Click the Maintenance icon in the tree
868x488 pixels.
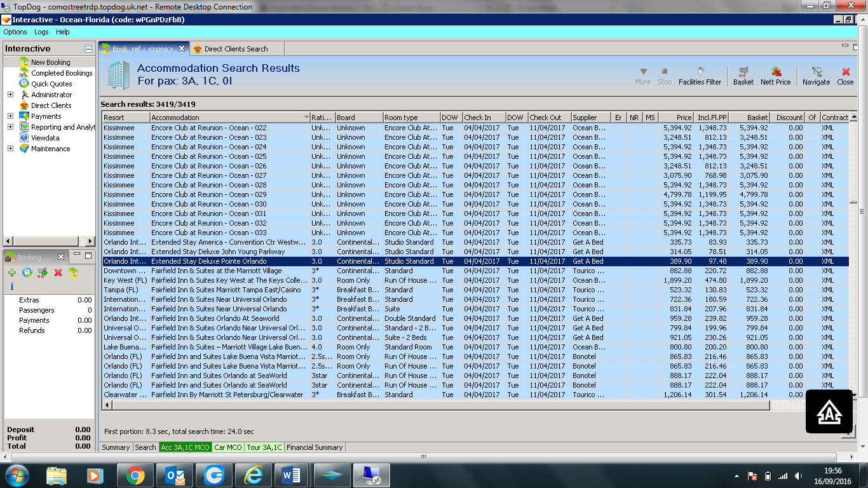24,149
